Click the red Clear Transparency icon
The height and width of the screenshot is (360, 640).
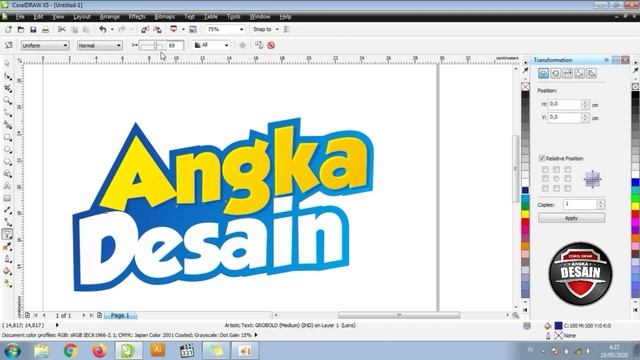coord(271,45)
